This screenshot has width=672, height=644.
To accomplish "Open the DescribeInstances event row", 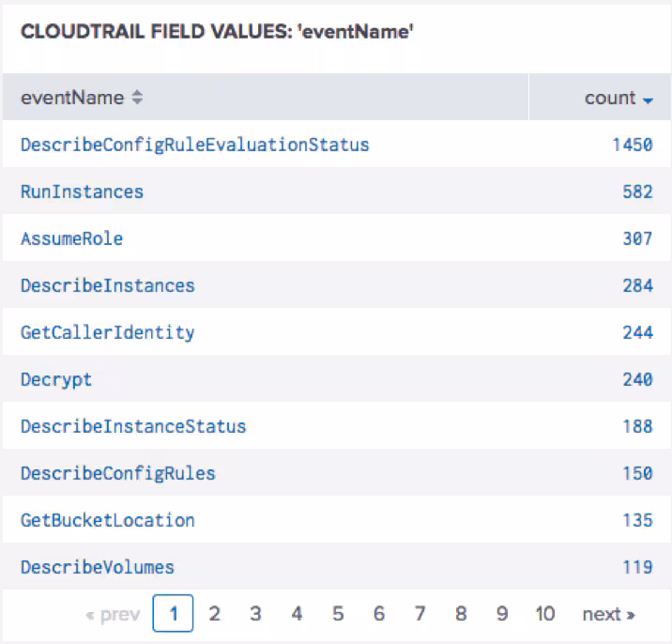I will click(x=107, y=285).
